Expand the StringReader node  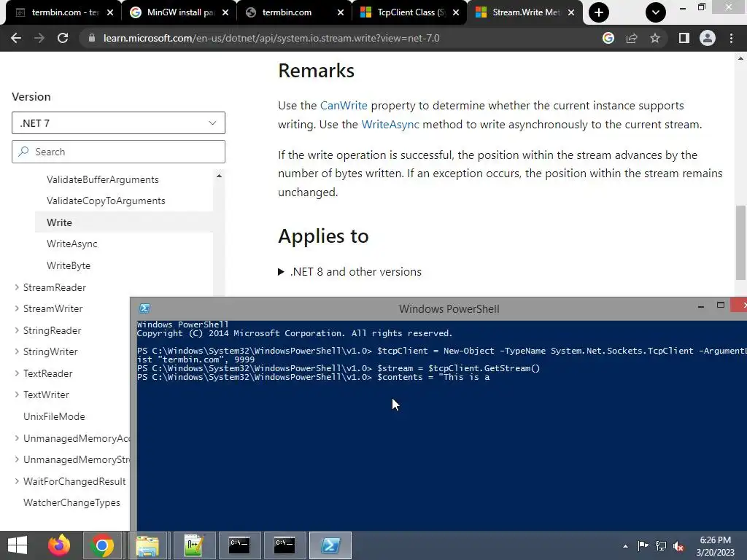[x=17, y=330]
